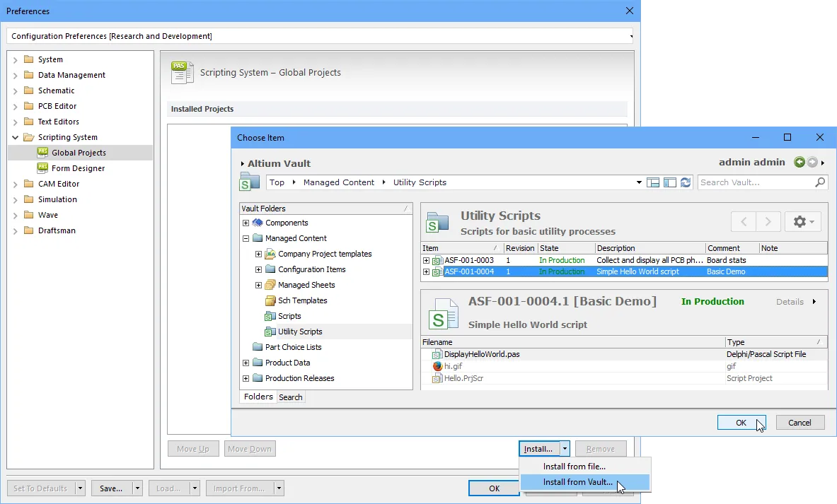
Task: Click the Save... button in Preferences
Action: pos(111,488)
